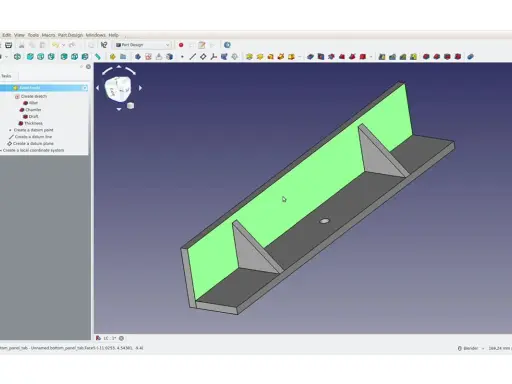Click the green measure distance icon
This screenshot has height=384, width=512.
(97, 57)
